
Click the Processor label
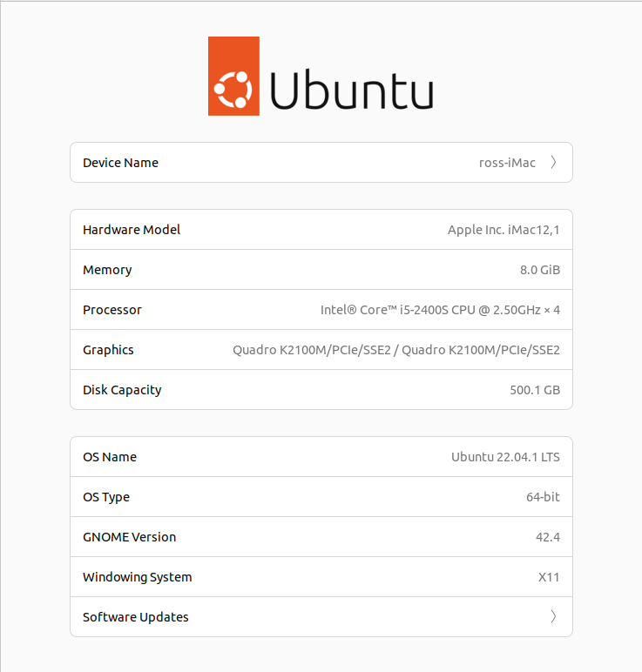coord(112,310)
